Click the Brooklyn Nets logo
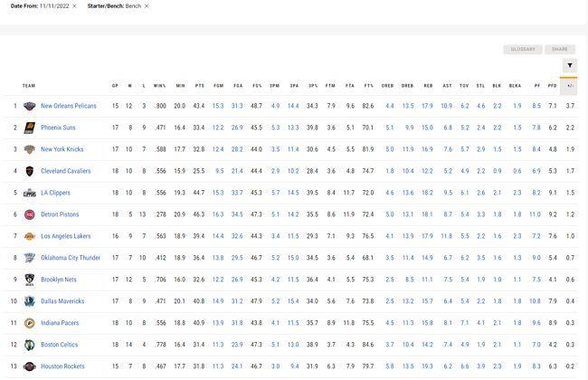 29,280
